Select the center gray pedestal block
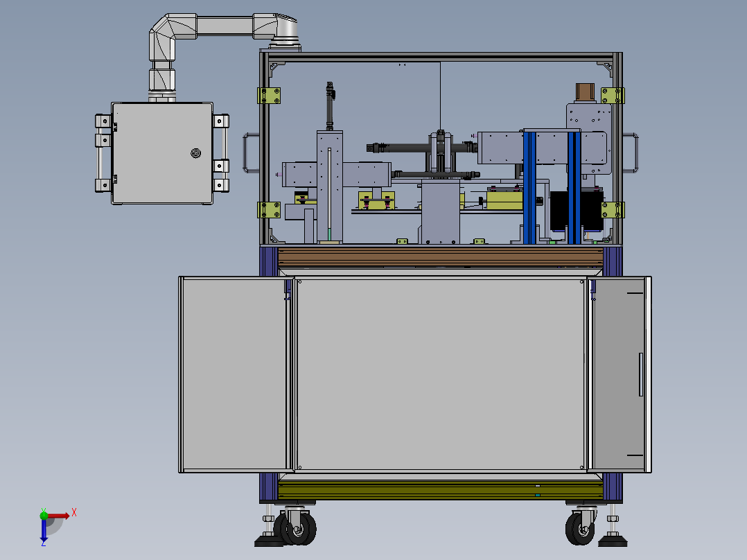Viewport: 747px width, 560px height. pos(440,211)
